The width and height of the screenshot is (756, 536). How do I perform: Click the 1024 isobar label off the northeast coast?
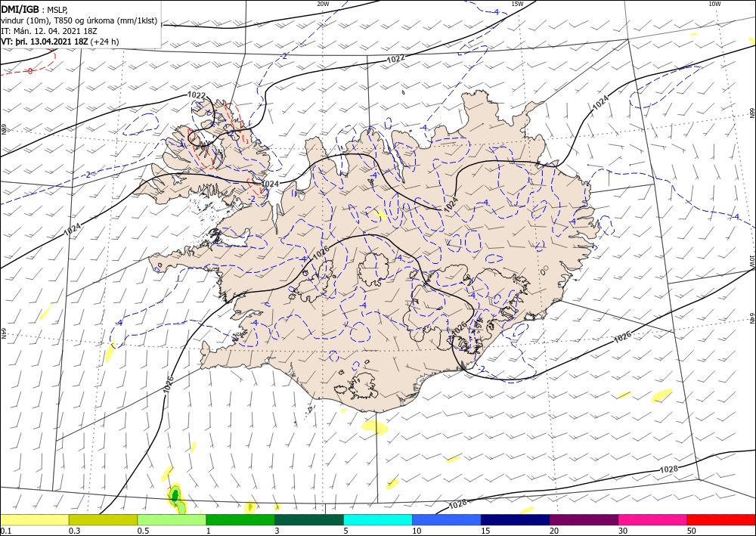click(x=601, y=103)
